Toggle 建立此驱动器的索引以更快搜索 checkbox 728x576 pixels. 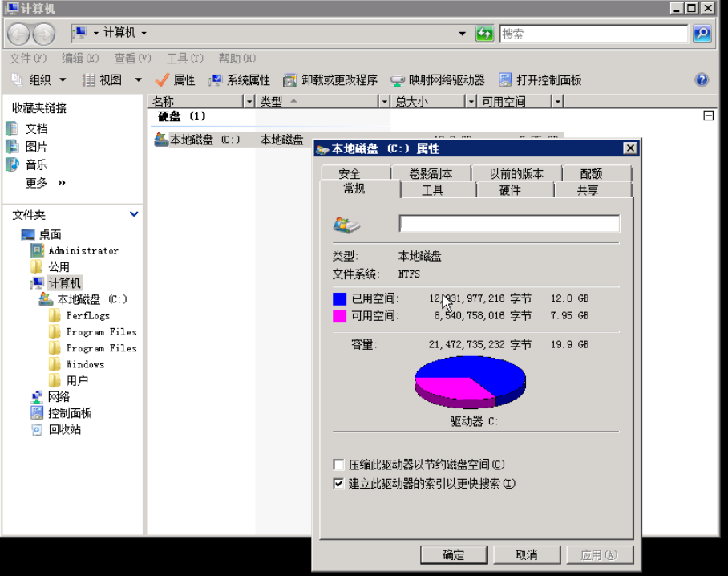pos(338,484)
